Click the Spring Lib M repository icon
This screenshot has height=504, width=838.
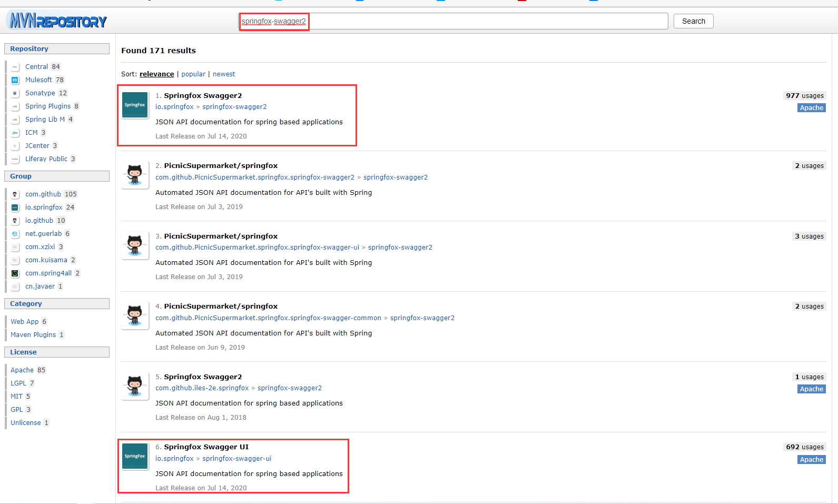point(15,120)
